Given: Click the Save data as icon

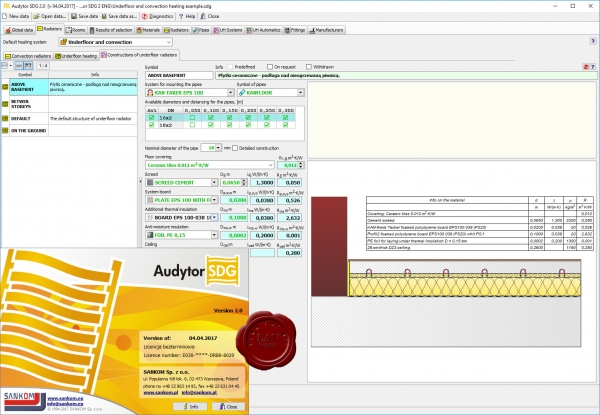Looking at the screenshot, I should tap(104, 16).
